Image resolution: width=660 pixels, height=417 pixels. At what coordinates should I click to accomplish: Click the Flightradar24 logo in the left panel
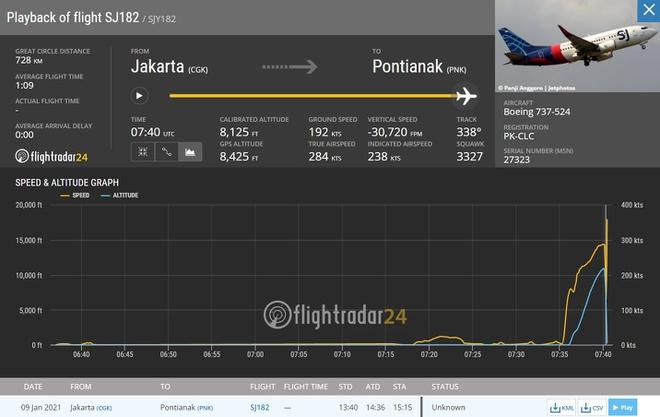[x=52, y=156]
